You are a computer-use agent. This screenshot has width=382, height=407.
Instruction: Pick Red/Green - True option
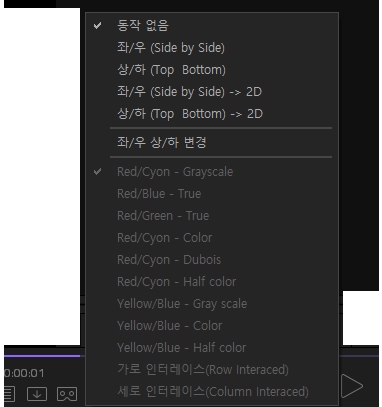coord(212,216)
